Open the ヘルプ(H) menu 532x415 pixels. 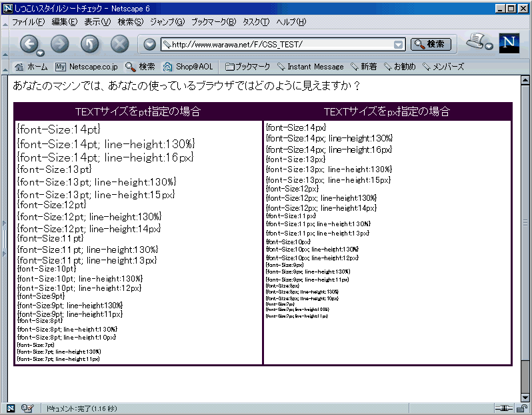[x=291, y=22]
